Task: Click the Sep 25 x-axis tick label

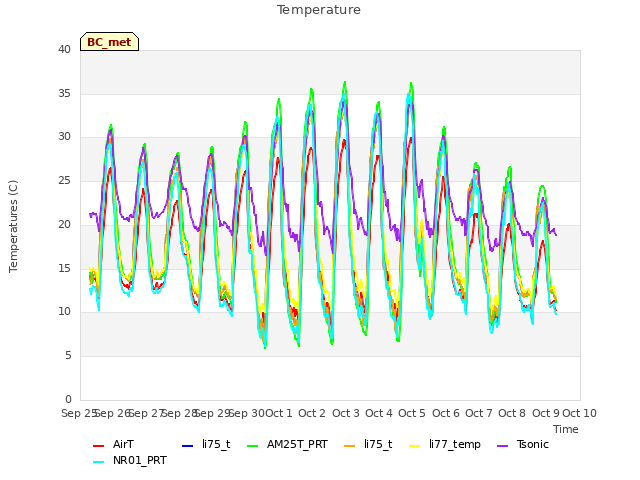Action: click(x=78, y=413)
